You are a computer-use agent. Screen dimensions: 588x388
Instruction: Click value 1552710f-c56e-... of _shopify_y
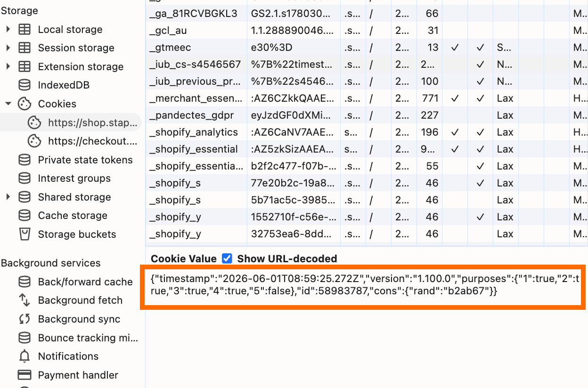(x=294, y=217)
